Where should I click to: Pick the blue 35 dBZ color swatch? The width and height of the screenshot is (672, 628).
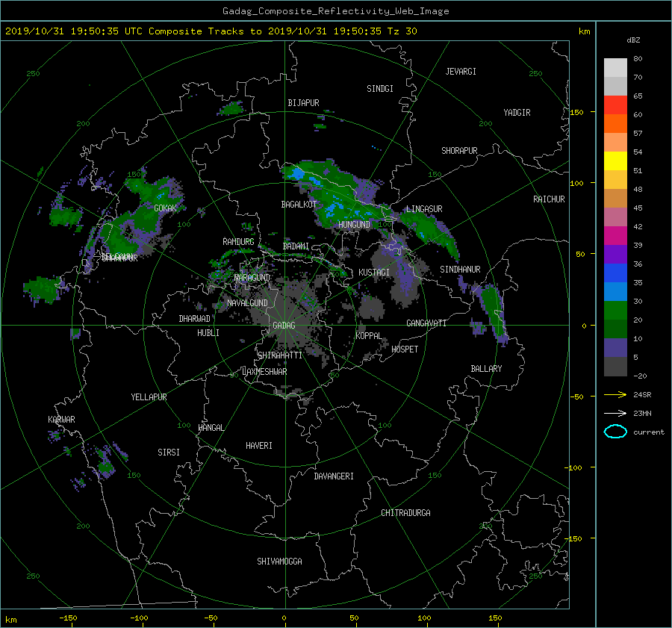click(615, 273)
